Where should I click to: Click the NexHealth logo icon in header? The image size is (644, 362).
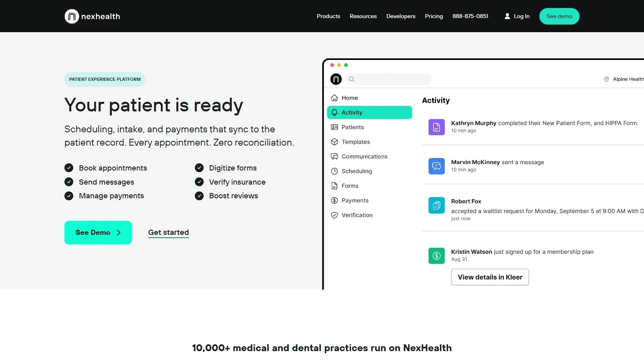[x=72, y=16]
